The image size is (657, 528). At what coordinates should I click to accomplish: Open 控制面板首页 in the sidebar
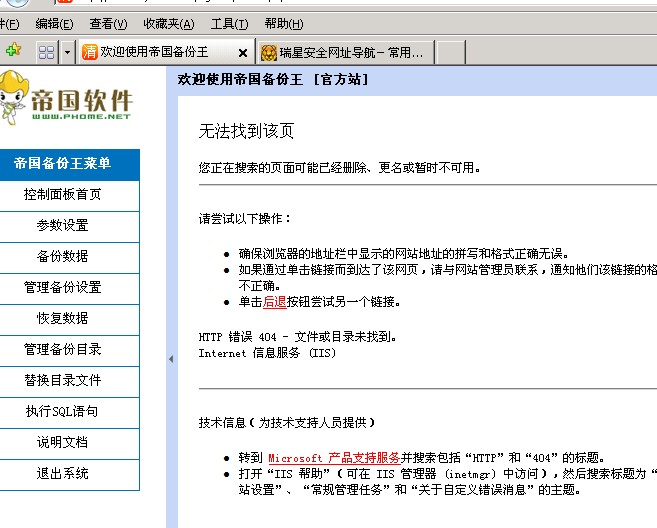click(x=70, y=195)
